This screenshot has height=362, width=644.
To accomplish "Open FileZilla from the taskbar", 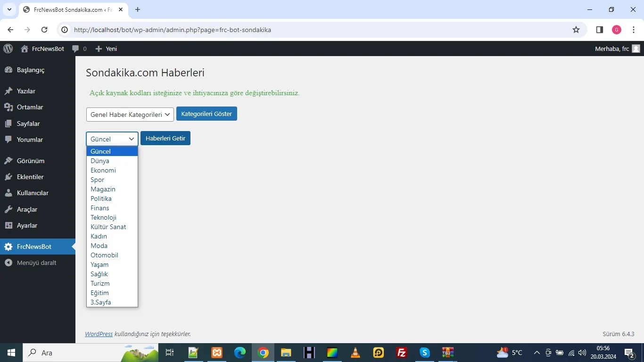I will pos(402,353).
